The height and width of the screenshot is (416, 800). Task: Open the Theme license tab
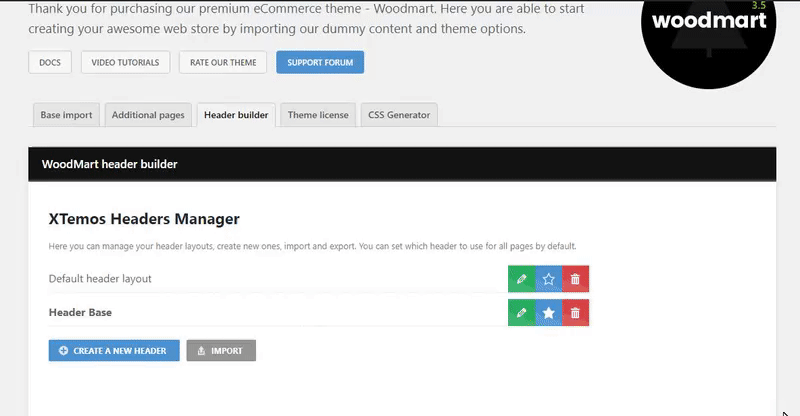coord(318,115)
